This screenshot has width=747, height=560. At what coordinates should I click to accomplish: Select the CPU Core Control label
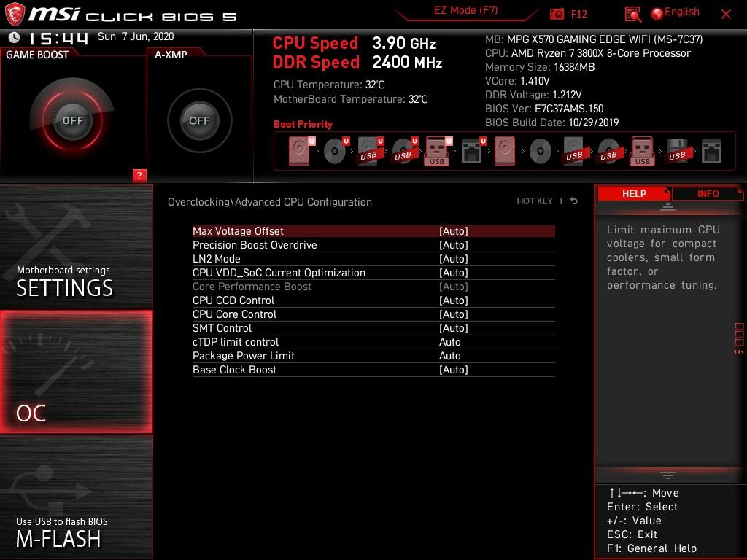point(234,314)
